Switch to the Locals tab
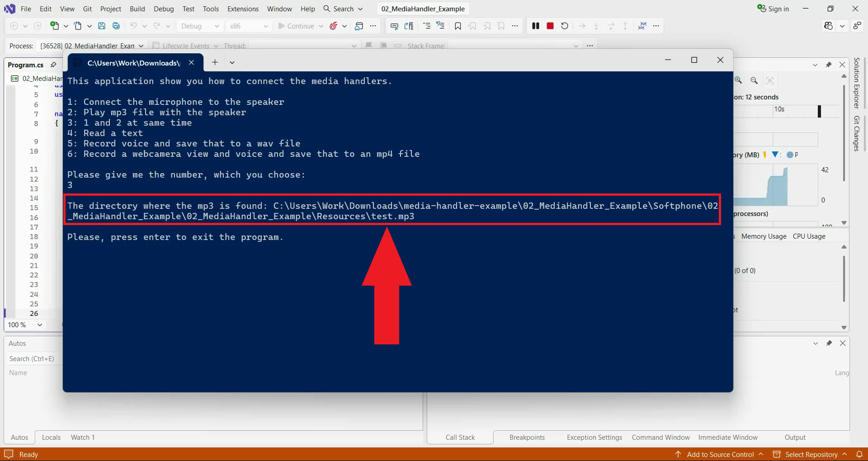The width and height of the screenshot is (868, 461). [51, 437]
